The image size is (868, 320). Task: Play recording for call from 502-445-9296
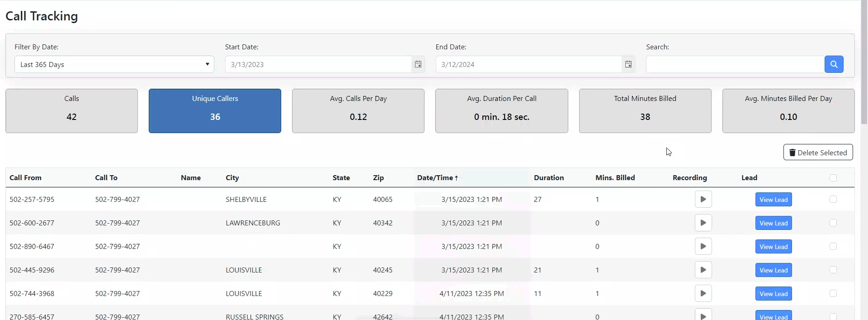pos(703,270)
